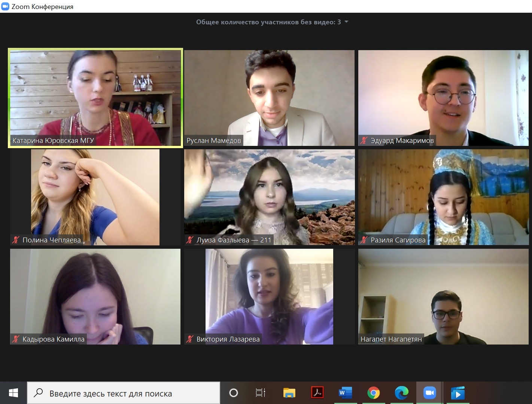The image size is (532, 404).
Task: Open the Windows Start menu
Action: coord(13,393)
